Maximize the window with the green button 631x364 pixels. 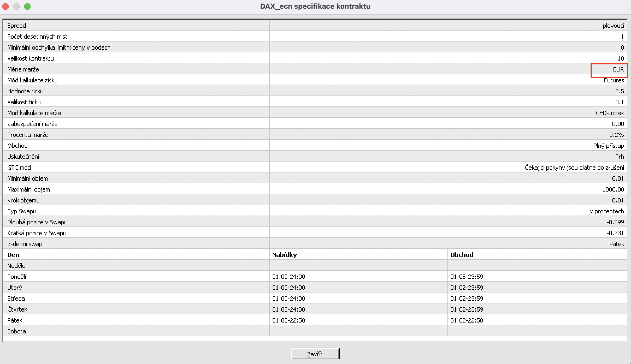pyautogui.click(x=27, y=7)
